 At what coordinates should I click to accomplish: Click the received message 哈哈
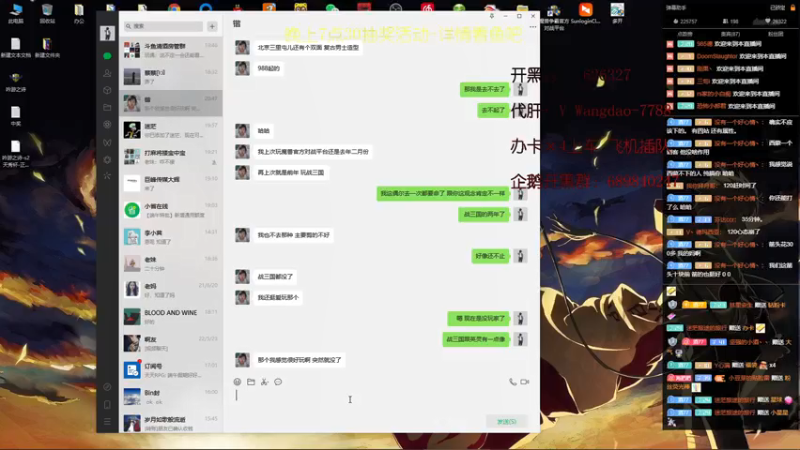pos(263,131)
